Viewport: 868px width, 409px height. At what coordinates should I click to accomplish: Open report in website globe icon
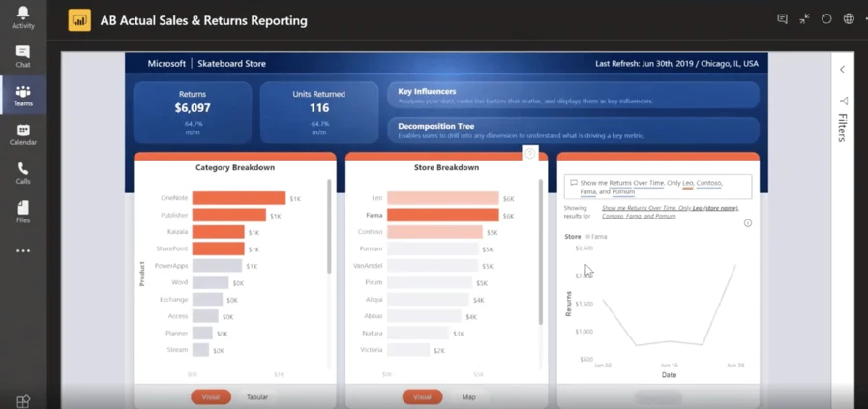(849, 18)
